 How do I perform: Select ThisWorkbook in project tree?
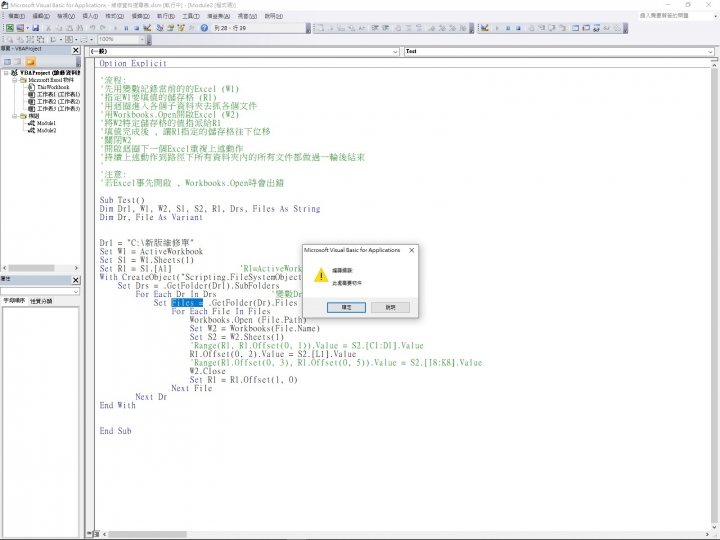(x=53, y=87)
